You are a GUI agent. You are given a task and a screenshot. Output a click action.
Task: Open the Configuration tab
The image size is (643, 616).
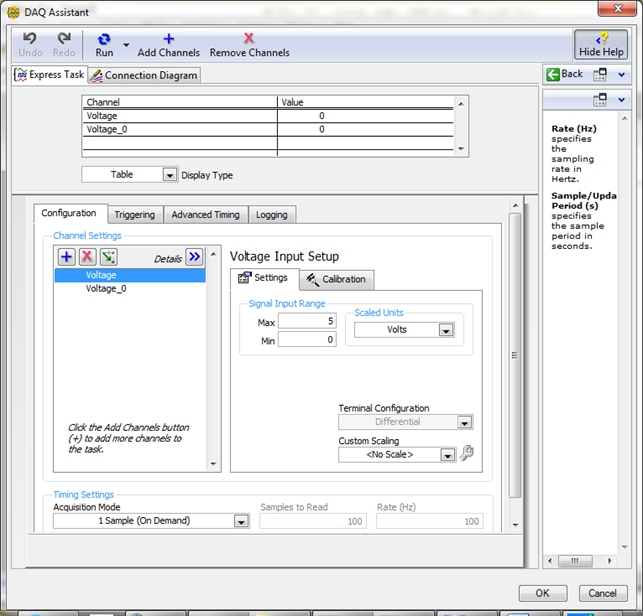pos(69,213)
